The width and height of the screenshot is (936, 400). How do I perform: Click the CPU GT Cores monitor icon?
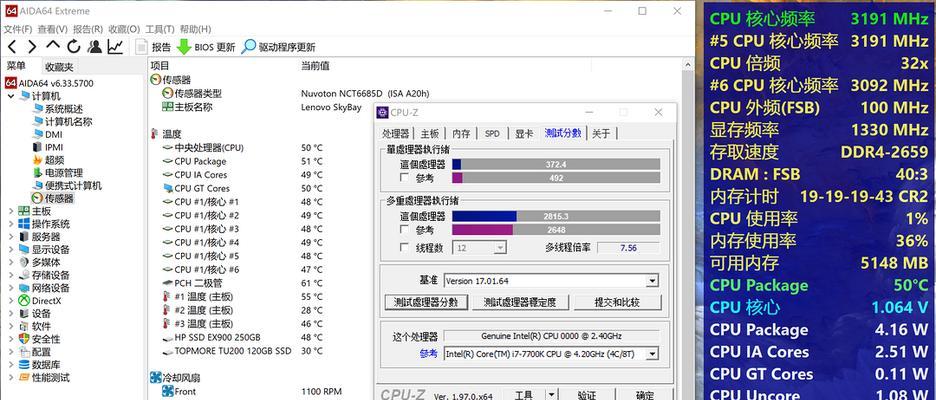coord(168,188)
